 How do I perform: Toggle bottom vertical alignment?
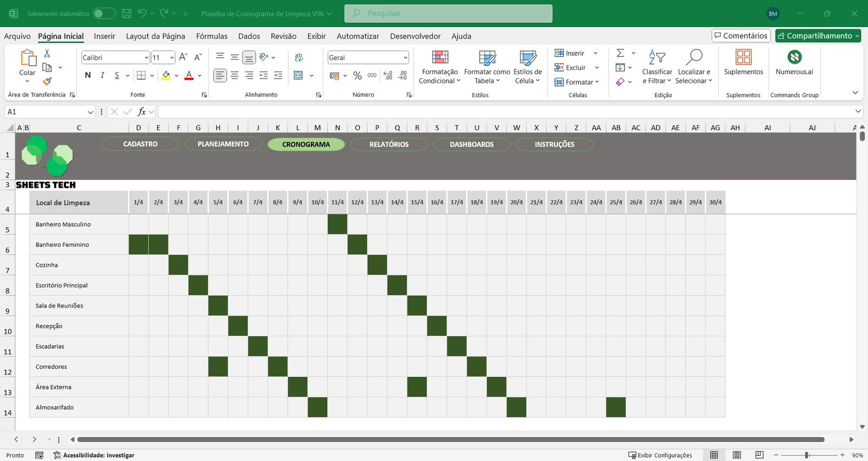tap(249, 57)
